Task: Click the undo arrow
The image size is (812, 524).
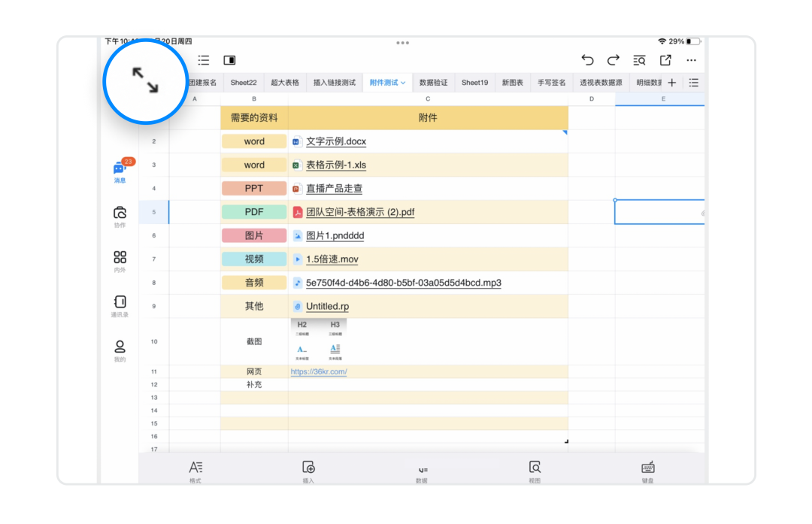Action: [587, 60]
